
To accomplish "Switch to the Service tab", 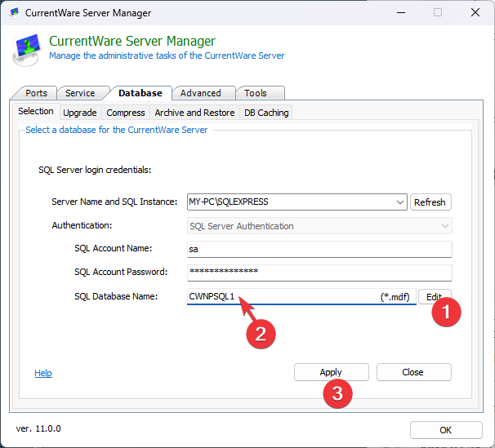I will click(80, 93).
